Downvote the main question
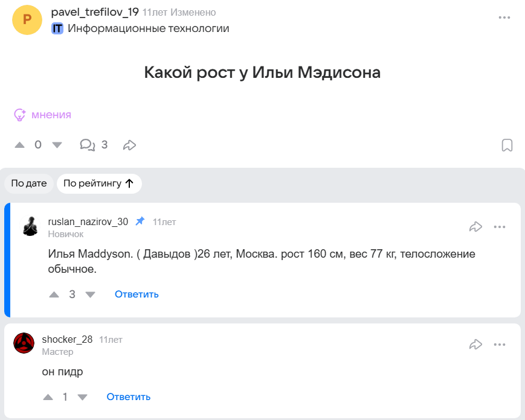This screenshot has height=420, width=525. tap(57, 145)
